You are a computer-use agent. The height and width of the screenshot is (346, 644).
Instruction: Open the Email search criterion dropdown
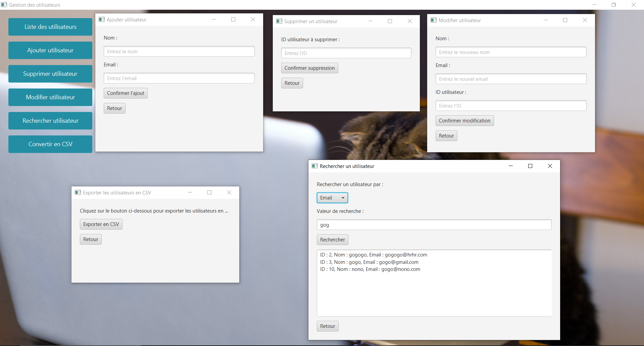click(332, 198)
